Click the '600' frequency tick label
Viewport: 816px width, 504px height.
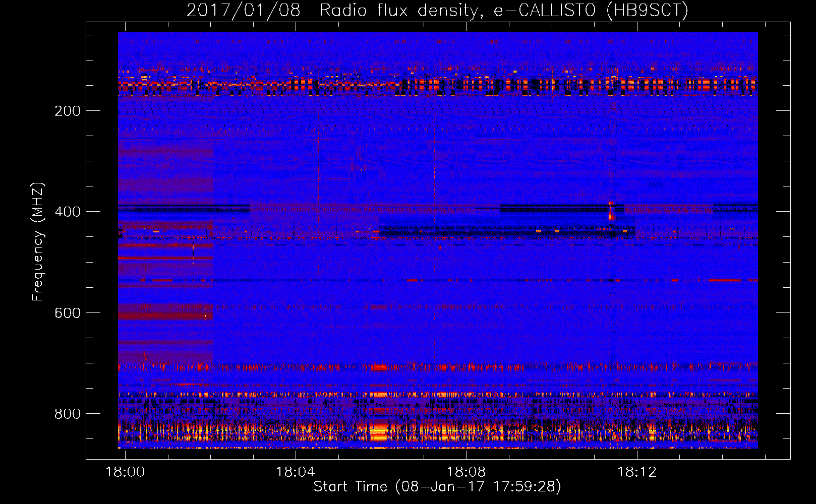pyautogui.click(x=68, y=313)
